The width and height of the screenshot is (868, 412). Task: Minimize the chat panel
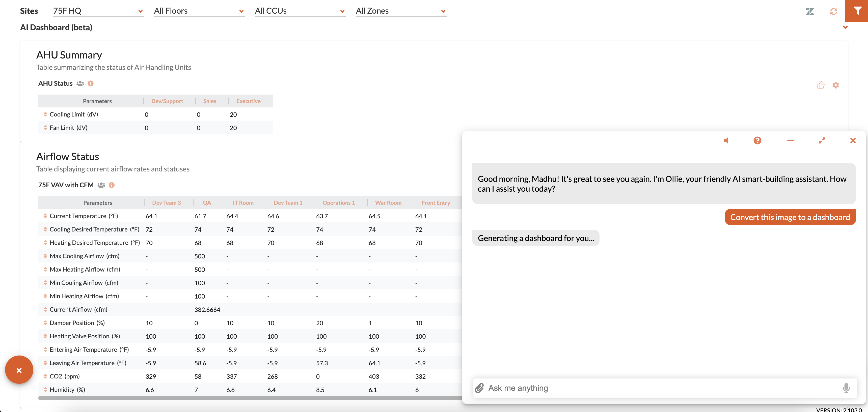click(790, 140)
